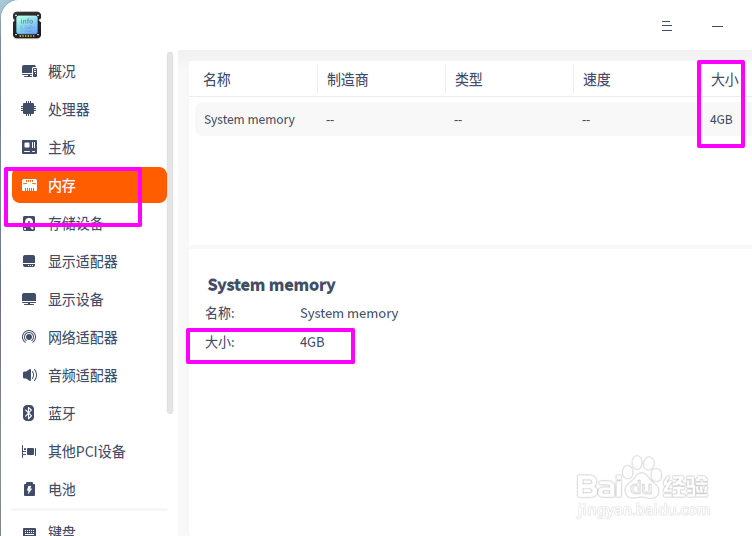Viewport: 752px width, 536px height.
Task: Select the 处理器 processor chip icon
Action: [29, 109]
